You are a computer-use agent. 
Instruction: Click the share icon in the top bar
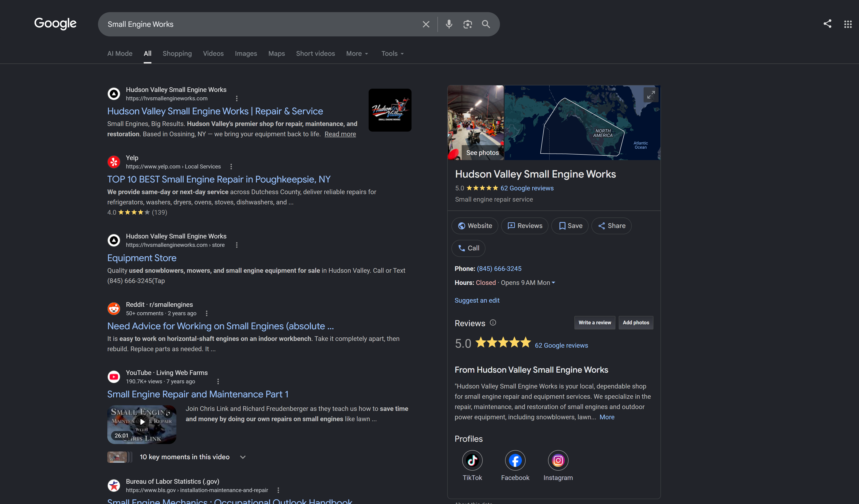click(827, 24)
